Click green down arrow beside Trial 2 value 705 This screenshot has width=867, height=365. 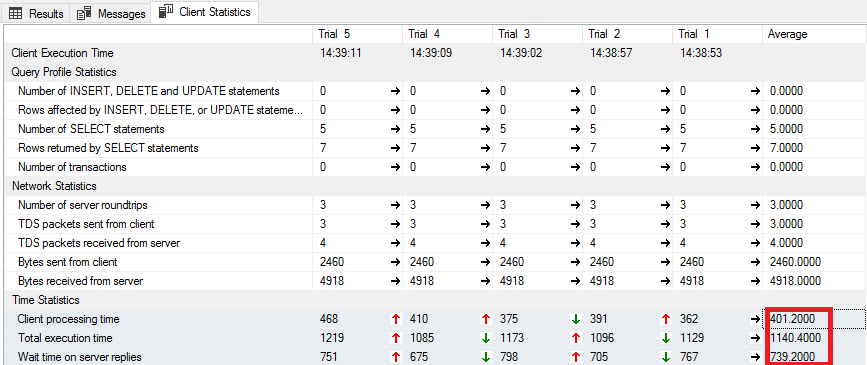tap(666, 357)
